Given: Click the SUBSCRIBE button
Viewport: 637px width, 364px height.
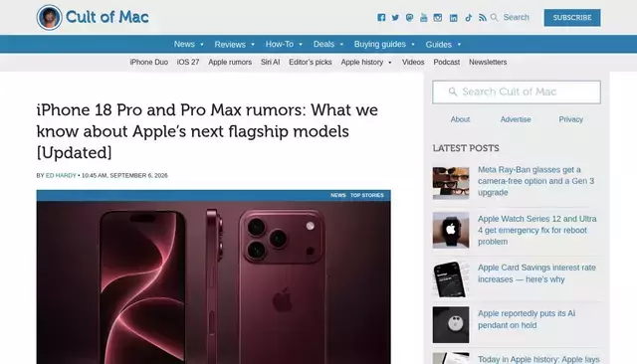Looking at the screenshot, I should pos(572,18).
